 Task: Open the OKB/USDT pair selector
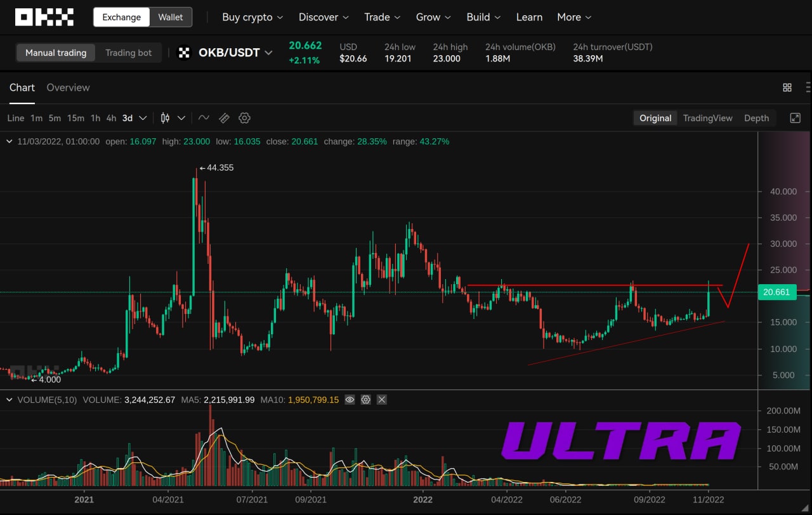point(235,53)
